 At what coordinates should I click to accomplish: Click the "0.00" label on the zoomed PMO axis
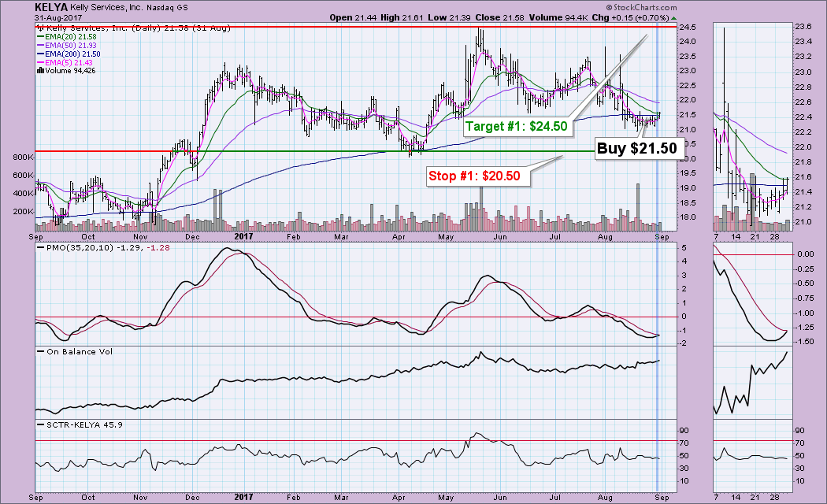(806, 254)
